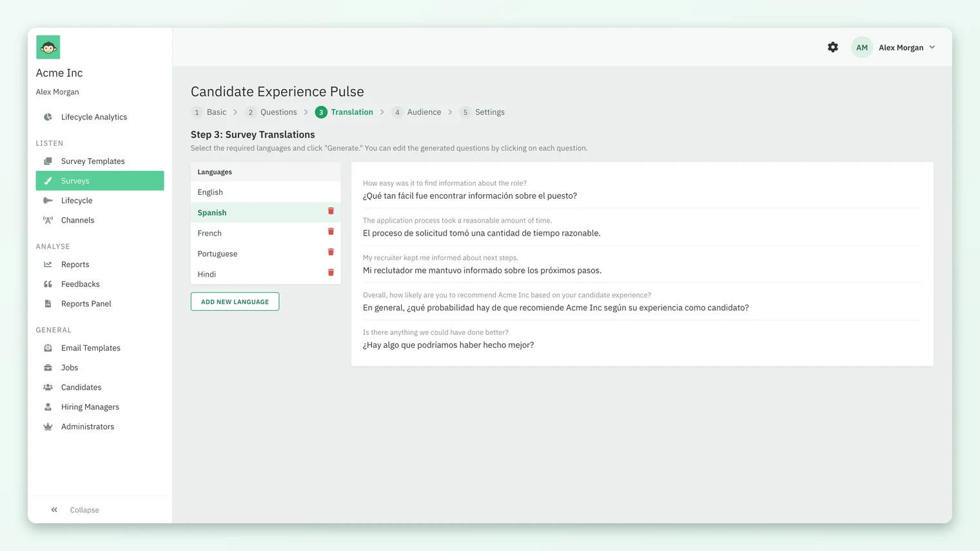Image resolution: width=980 pixels, height=551 pixels.
Task: Remove French using its trash icon
Action: click(x=331, y=232)
